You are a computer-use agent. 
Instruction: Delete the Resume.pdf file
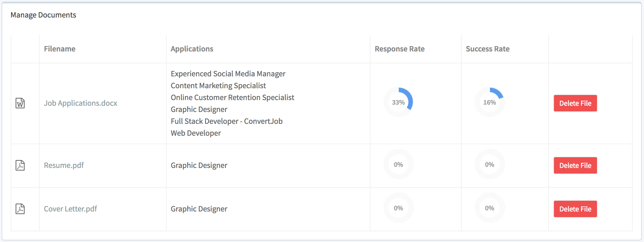pyautogui.click(x=575, y=165)
